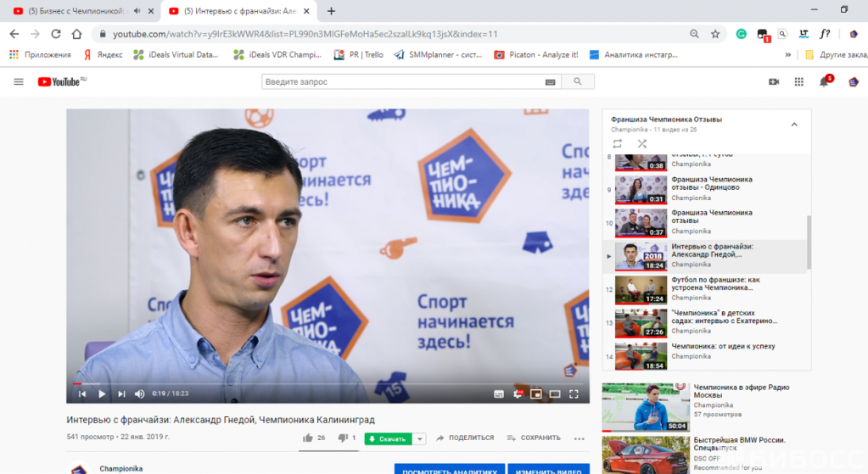
Task: Open the Скачать dropdown arrow
Action: tap(420, 439)
